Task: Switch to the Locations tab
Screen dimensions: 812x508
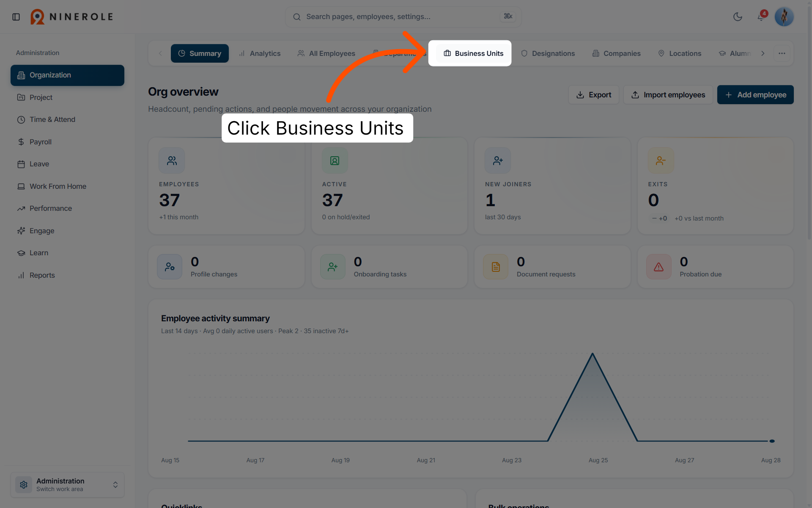Action: pos(680,53)
